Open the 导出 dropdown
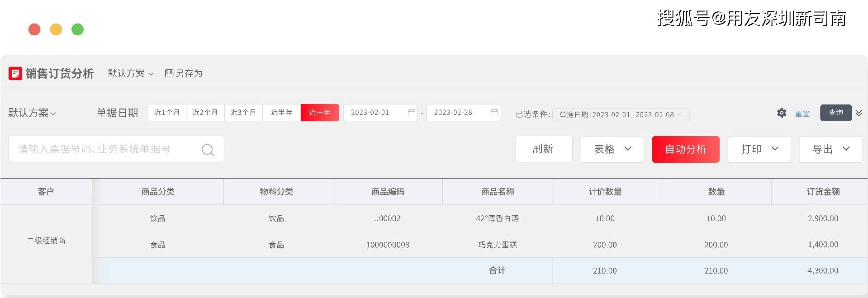 tap(830, 149)
